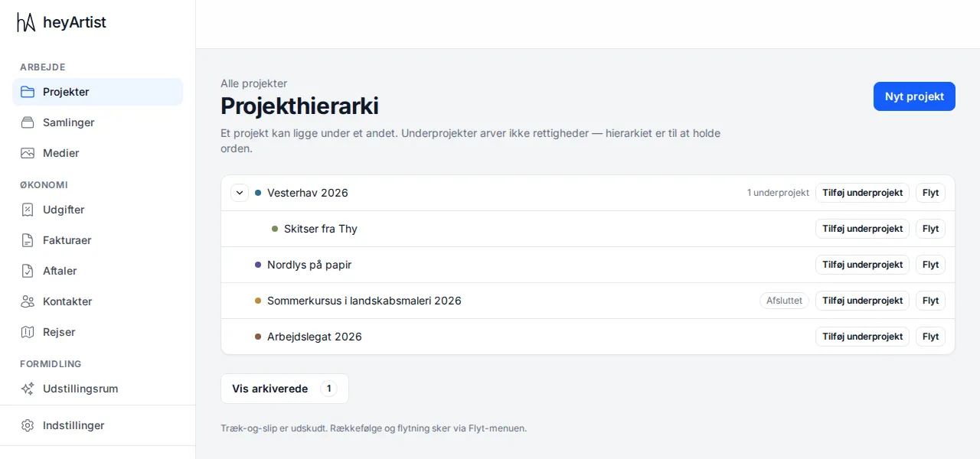The height and width of the screenshot is (459, 980).
Task: Open the Flyt menu for Vesterhav 2026
Action: (930, 193)
